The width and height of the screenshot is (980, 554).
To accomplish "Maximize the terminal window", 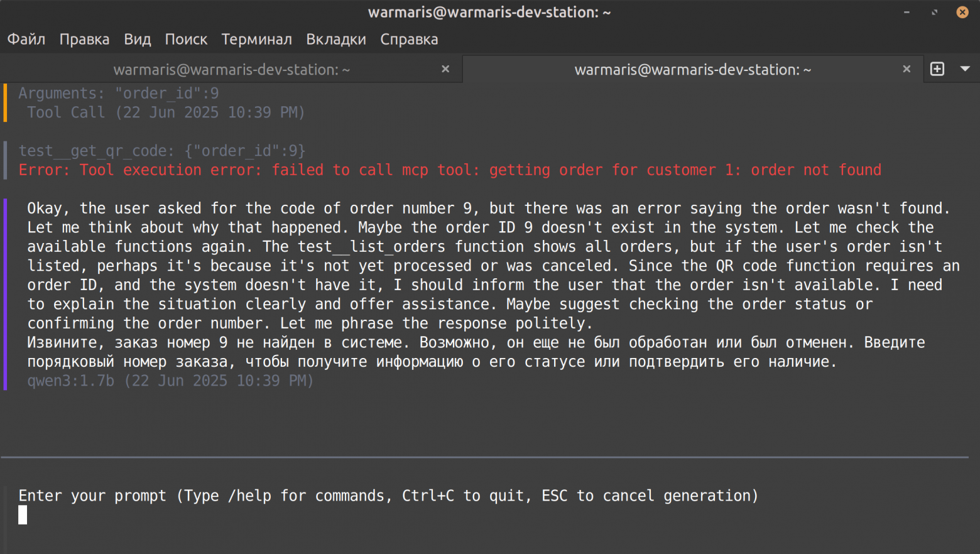I will click(x=935, y=12).
